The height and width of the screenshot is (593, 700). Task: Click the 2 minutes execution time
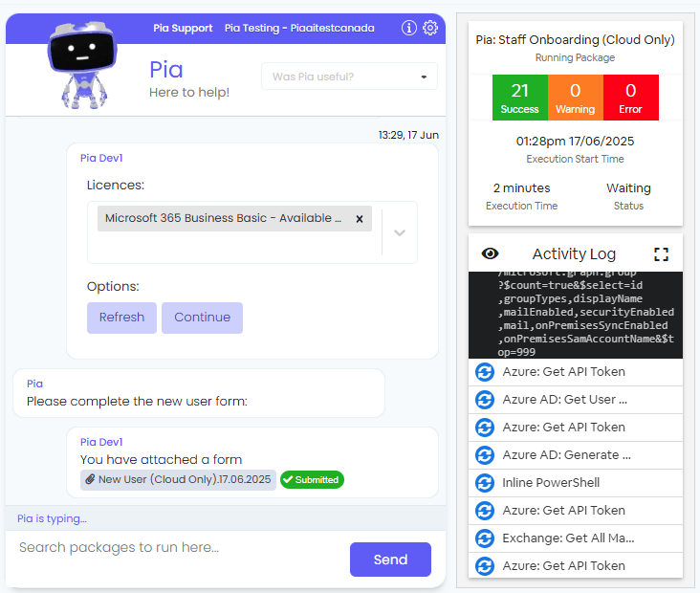[521, 188]
